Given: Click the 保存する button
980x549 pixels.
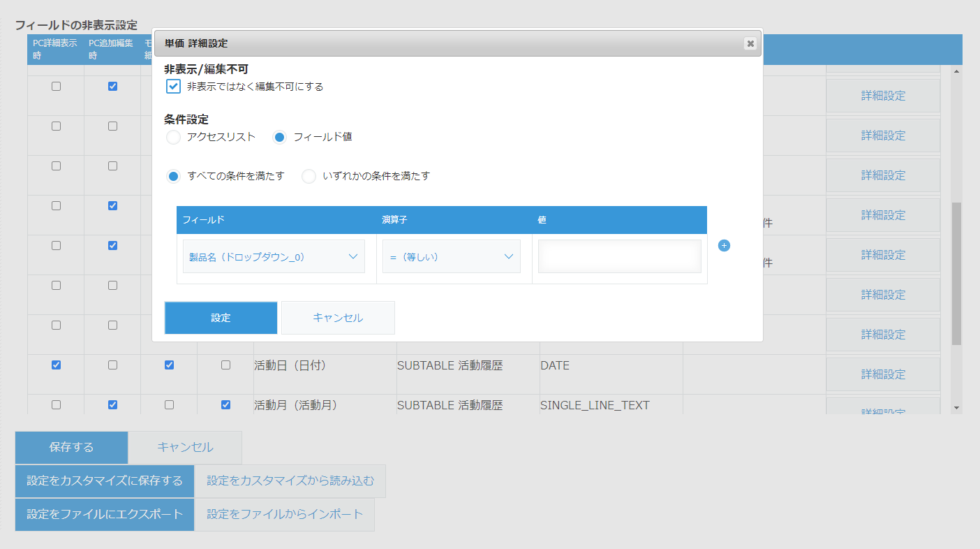Looking at the screenshot, I should (x=72, y=448).
